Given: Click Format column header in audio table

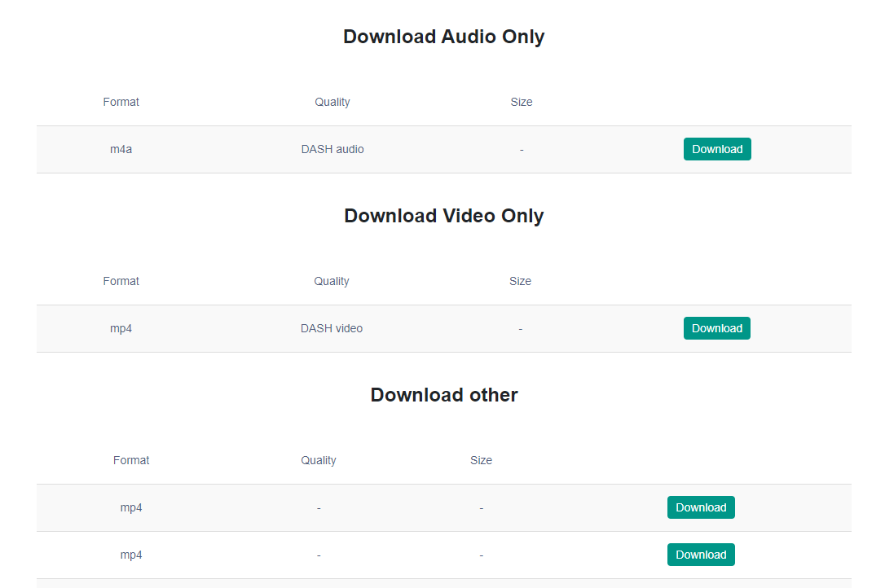Looking at the screenshot, I should (x=121, y=102).
